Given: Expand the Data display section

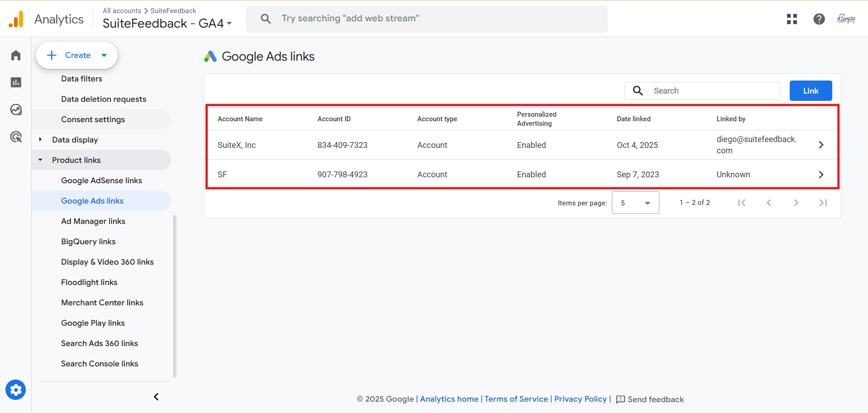Looking at the screenshot, I should coord(40,140).
